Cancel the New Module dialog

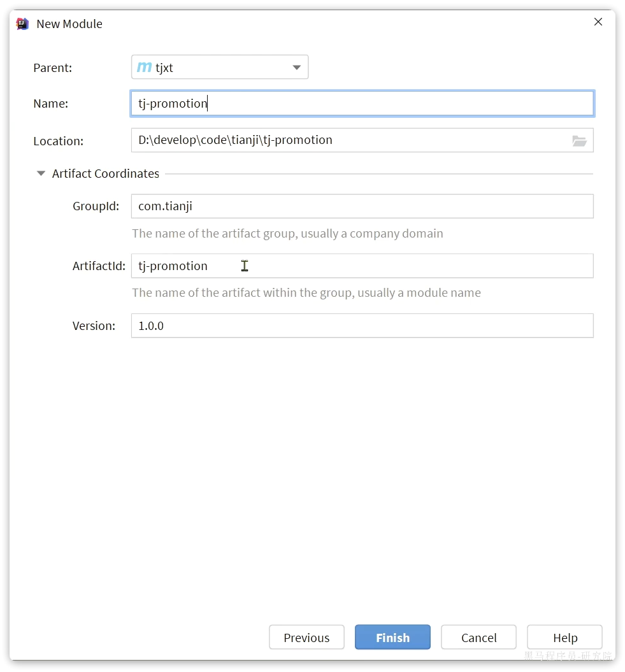click(479, 638)
